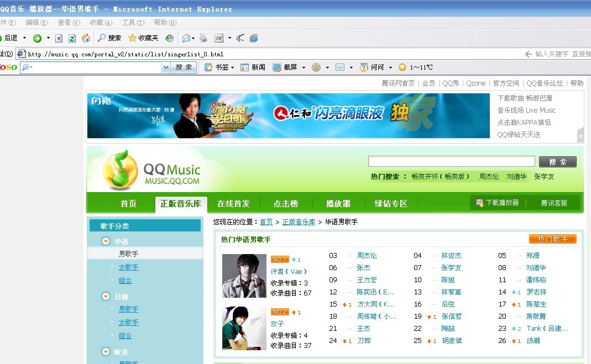The image size is (591, 364).
Task: Click the soso toolbar search input
Action: point(92,67)
